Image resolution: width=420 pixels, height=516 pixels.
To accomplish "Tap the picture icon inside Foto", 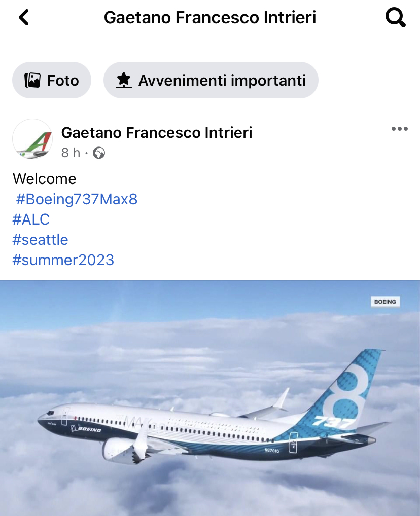I will [x=32, y=80].
